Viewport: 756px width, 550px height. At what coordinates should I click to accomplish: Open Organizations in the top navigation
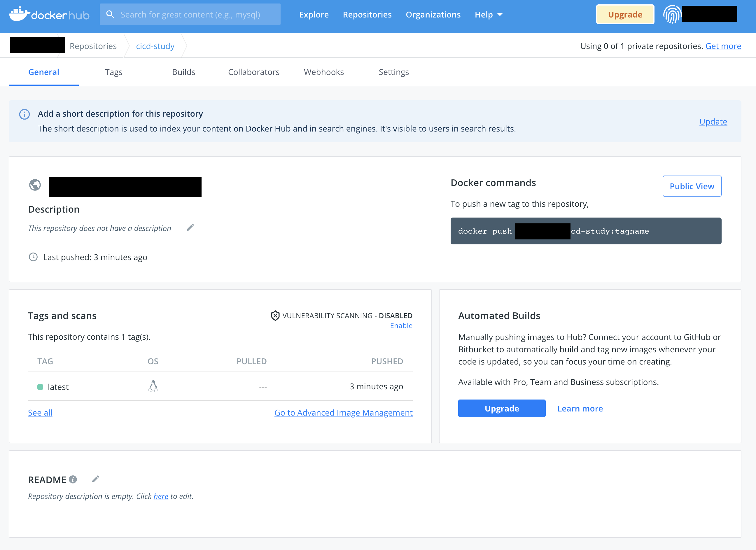click(433, 15)
